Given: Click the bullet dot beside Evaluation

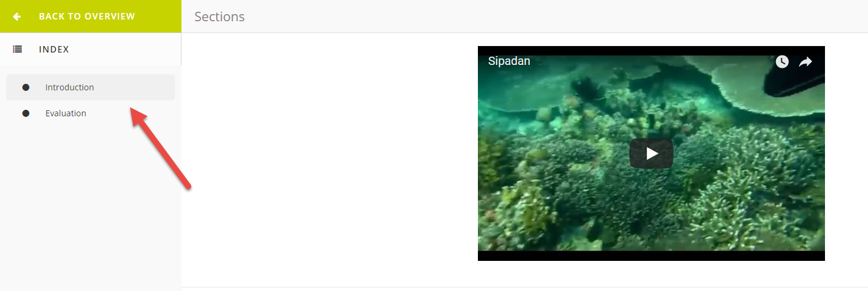Looking at the screenshot, I should (x=26, y=113).
